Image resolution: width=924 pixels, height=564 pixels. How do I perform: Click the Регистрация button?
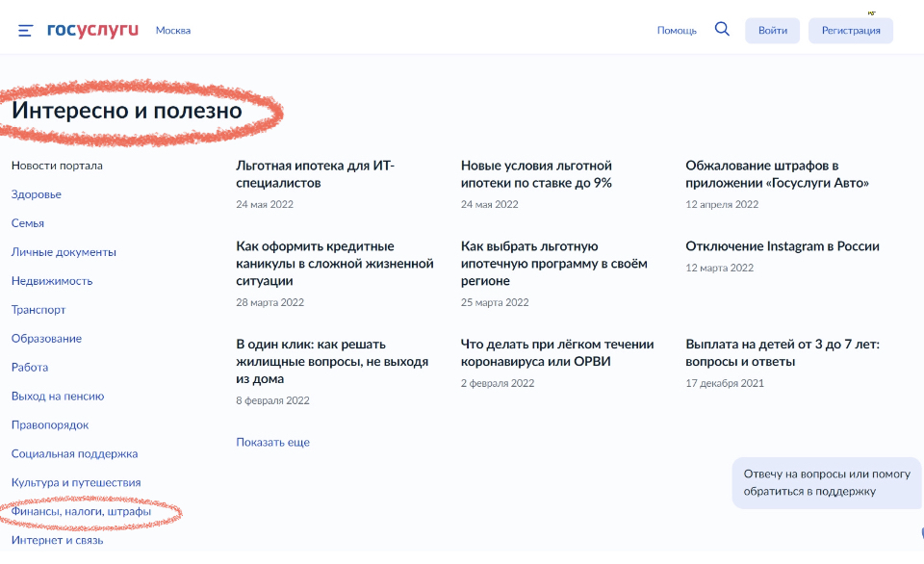(850, 30)
